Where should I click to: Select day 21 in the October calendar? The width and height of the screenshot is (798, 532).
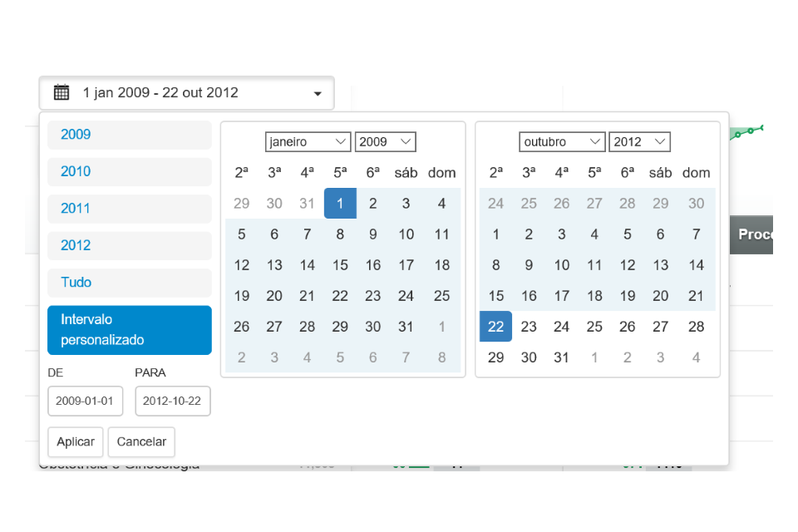point(697,296)
